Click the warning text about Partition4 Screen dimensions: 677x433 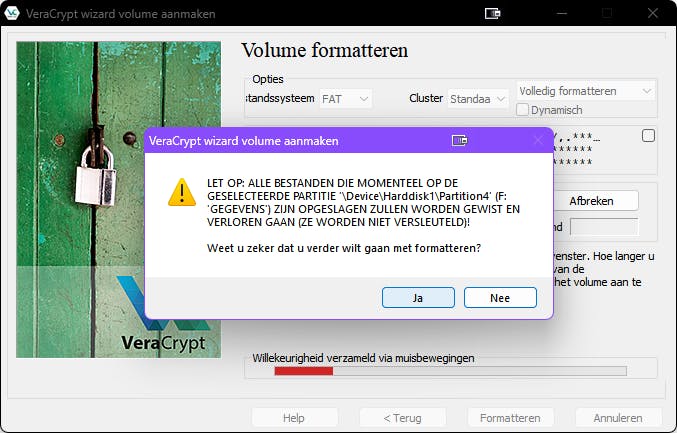364,202
